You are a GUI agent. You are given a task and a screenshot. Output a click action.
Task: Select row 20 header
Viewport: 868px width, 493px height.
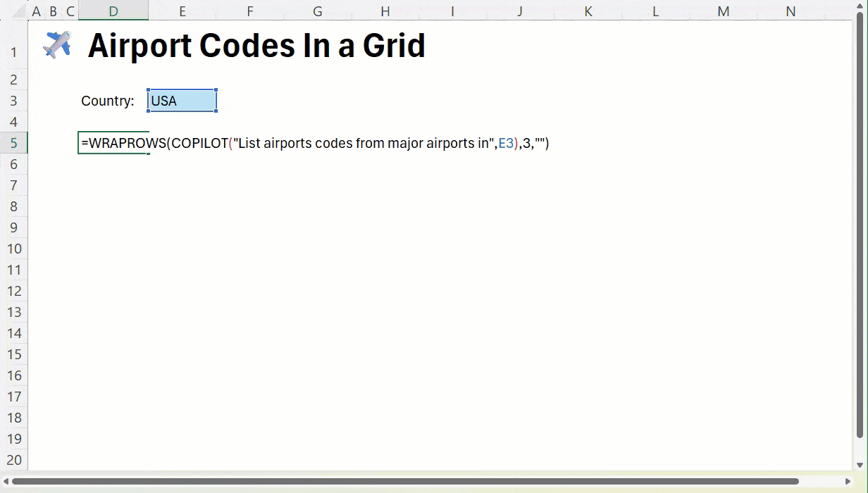(x=14, y=460)
